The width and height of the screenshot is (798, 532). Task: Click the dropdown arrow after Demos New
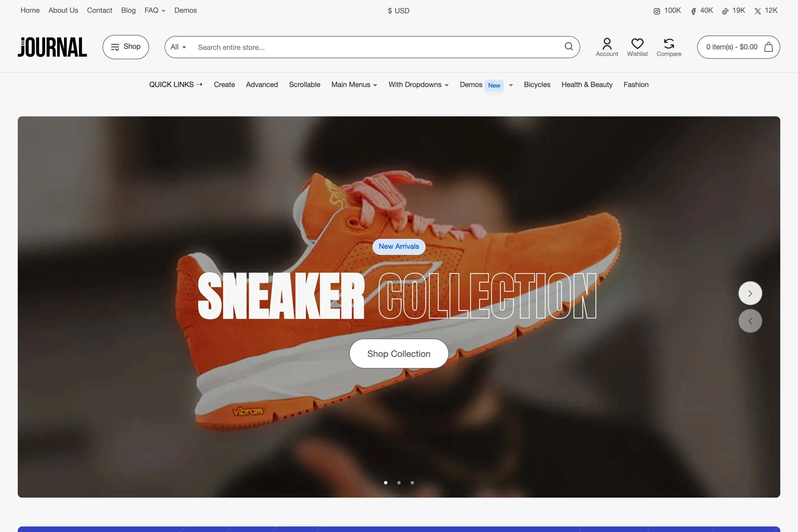pyautogui.click(x=511, y=85)
